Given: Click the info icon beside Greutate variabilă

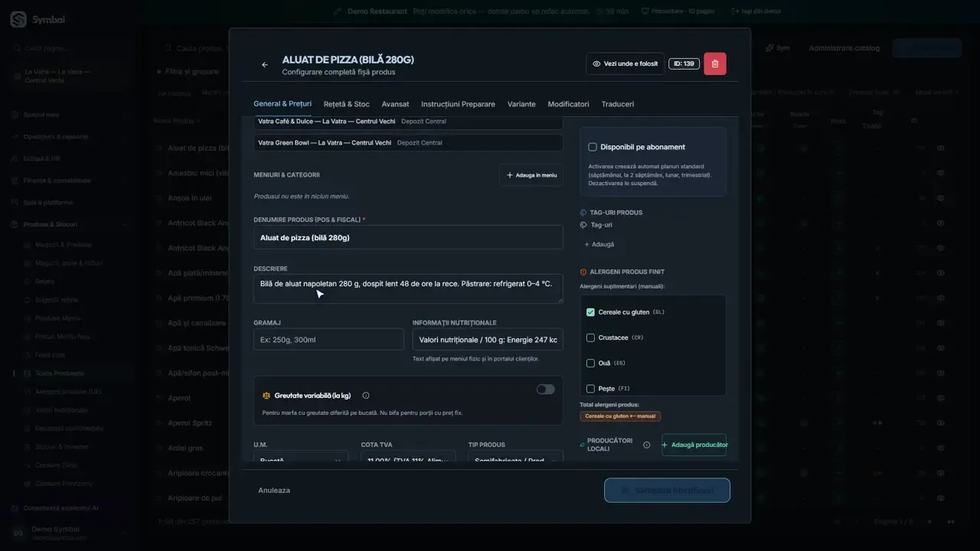Looking at the screenshot, I should (365, 396).
